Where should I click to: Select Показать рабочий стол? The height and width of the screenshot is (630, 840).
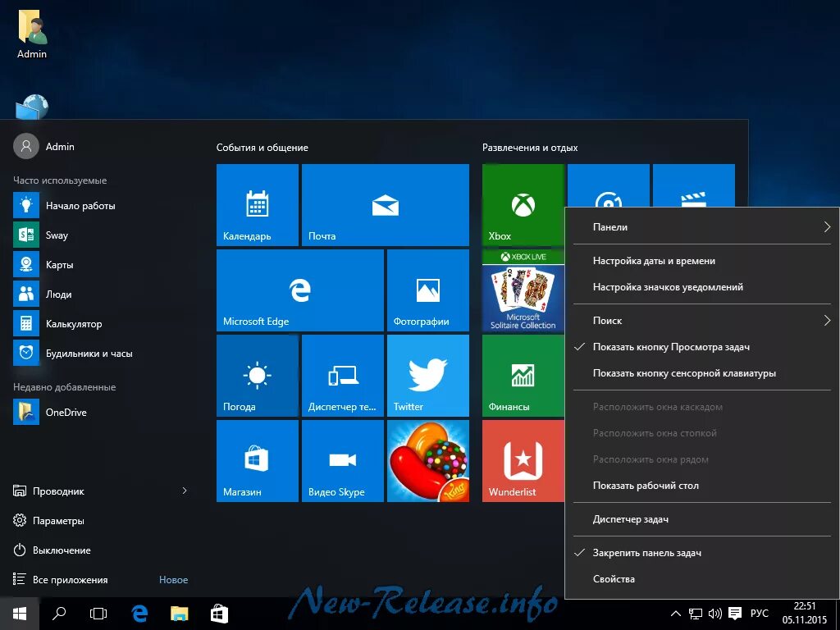(x=702, y=486)
